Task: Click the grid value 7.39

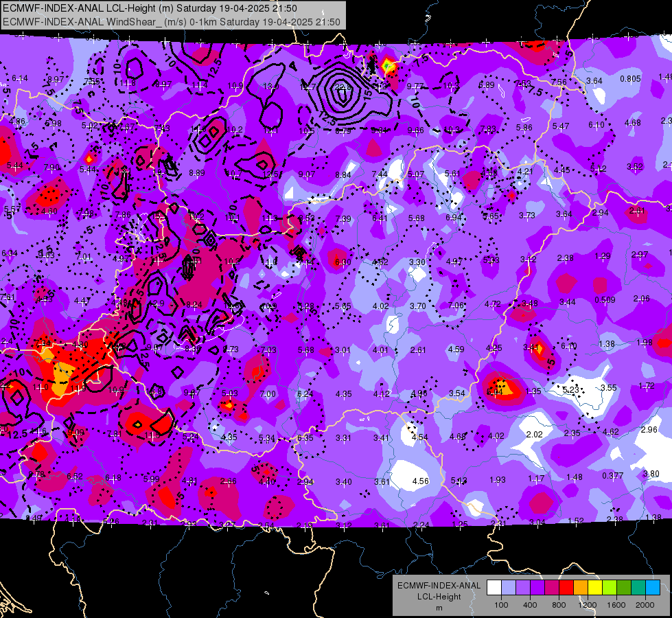Action: coord(343,219)
